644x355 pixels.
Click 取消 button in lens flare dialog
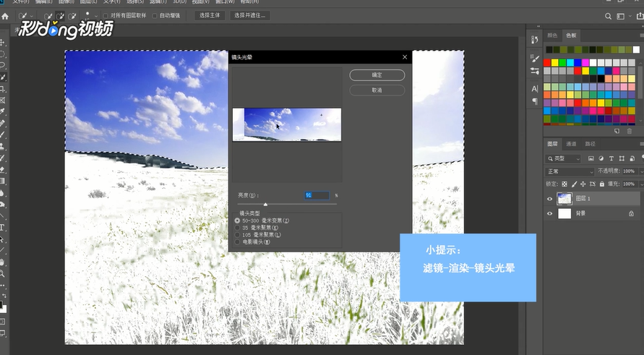(377, 90)
